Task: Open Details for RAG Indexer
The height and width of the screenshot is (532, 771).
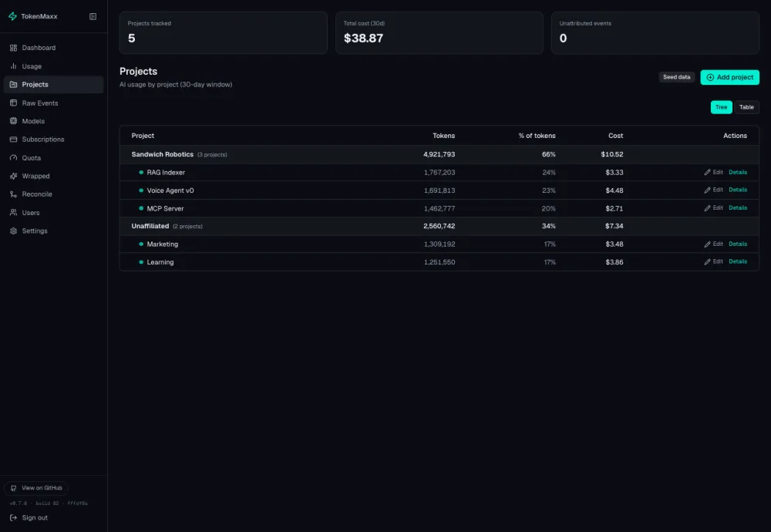Action: click(738, 172)
